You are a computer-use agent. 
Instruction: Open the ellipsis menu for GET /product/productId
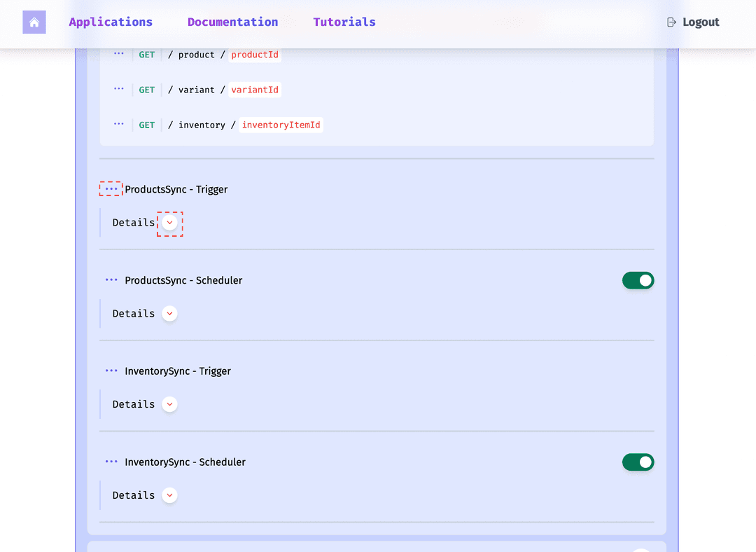click(x=118, y=53)
